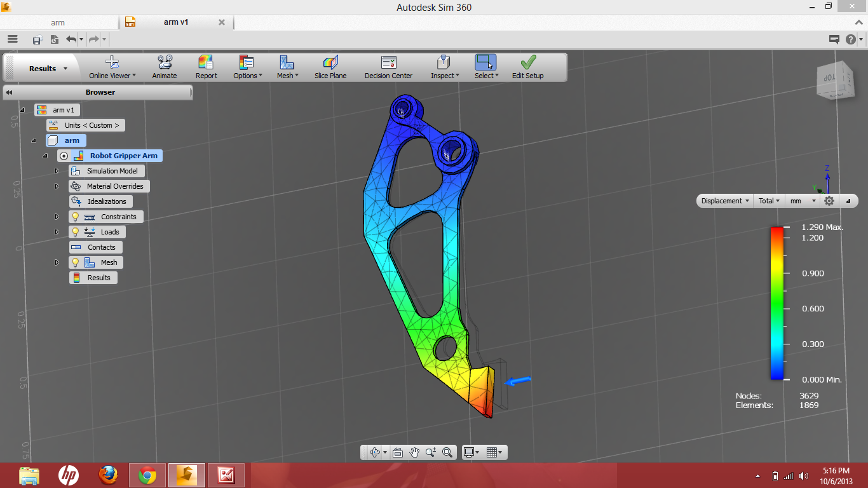This screenshot has height=488, width=868.
Task: Open the Undo history dropdown arrow
Action: (81, 40)
